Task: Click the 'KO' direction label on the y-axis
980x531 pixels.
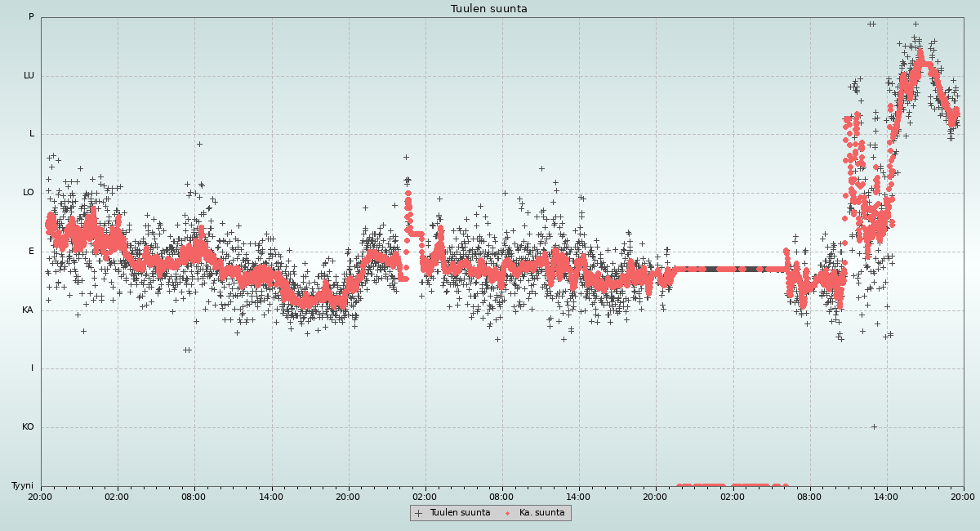Action: 28,427
